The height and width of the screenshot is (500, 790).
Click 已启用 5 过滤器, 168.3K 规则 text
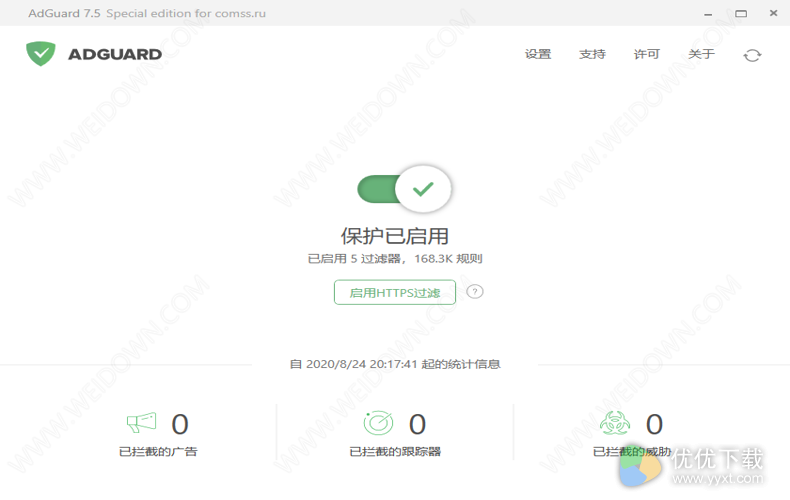(x=394, y=259)
